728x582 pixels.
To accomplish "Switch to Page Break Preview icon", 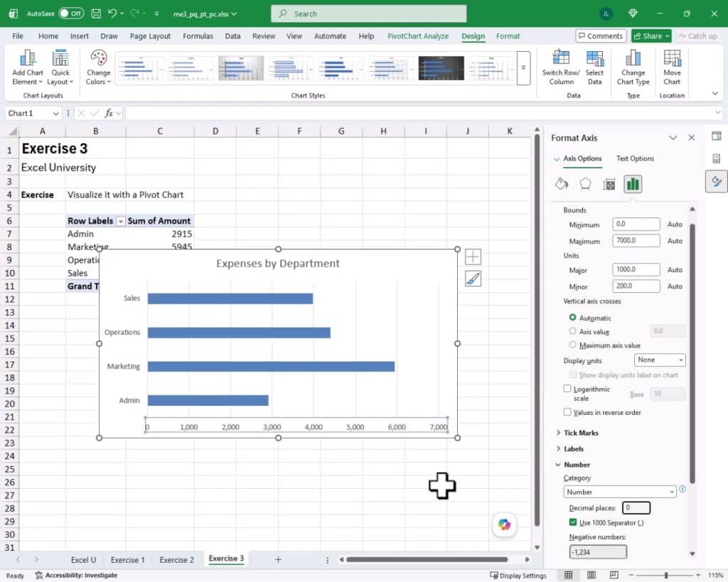I will point(614,575).
